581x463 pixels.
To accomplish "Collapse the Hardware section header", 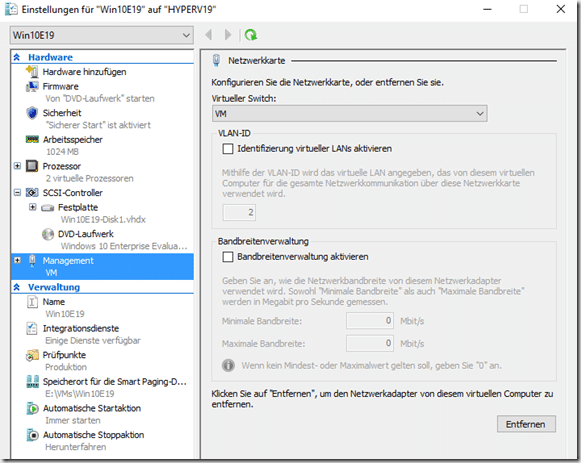I will 17,57.
